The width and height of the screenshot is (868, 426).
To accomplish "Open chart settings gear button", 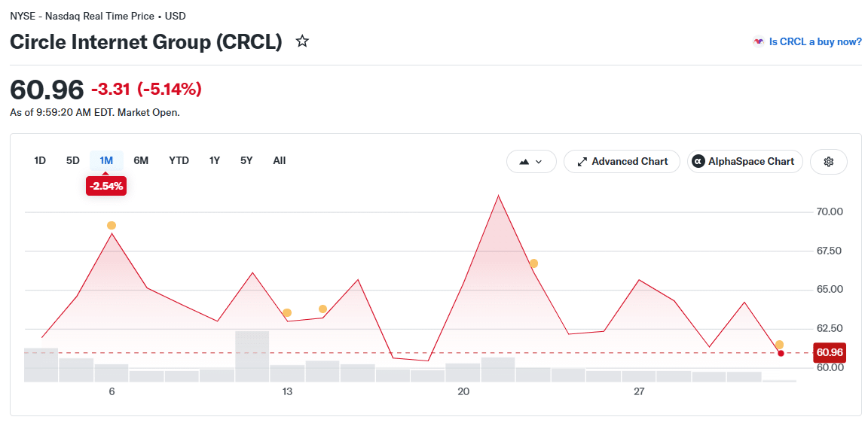I will pos(828,162).
